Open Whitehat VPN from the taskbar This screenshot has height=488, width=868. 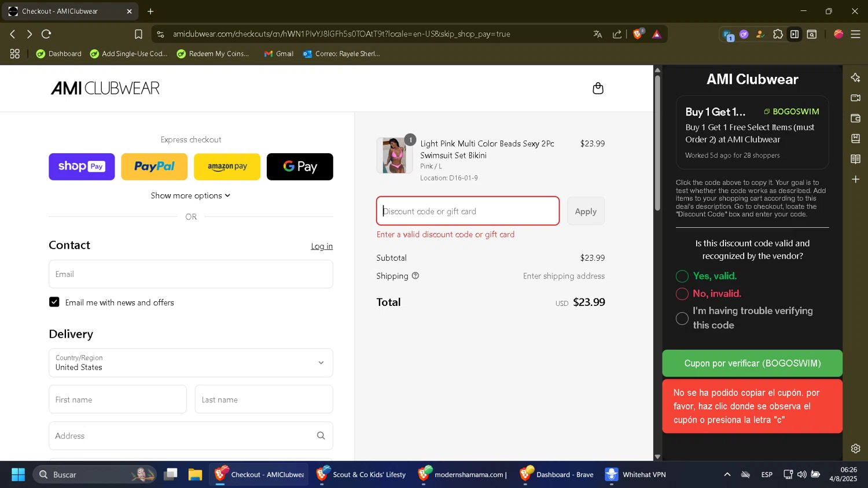click(635, 475)
